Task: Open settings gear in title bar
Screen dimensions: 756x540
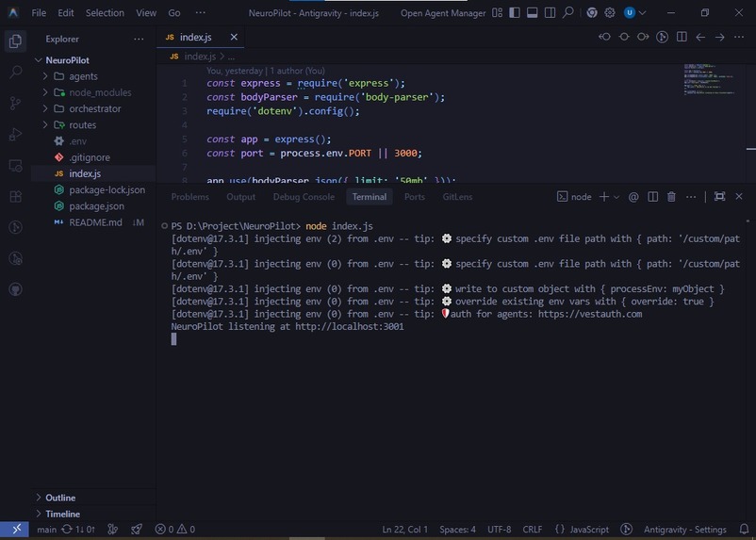Action: pos(610,13)
